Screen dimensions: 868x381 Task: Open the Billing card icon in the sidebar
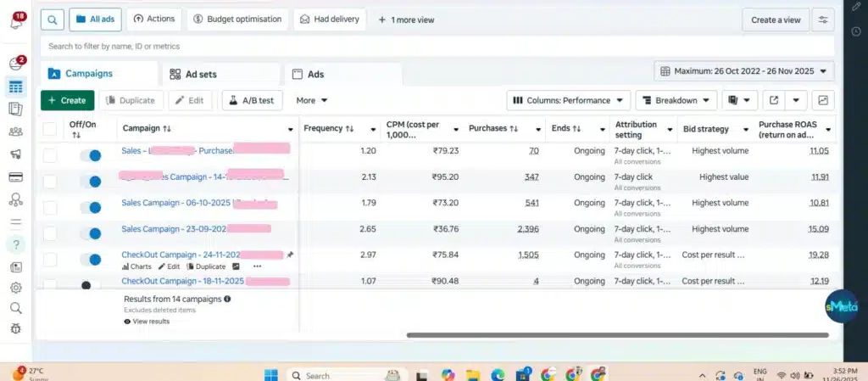tap(16, 177)
